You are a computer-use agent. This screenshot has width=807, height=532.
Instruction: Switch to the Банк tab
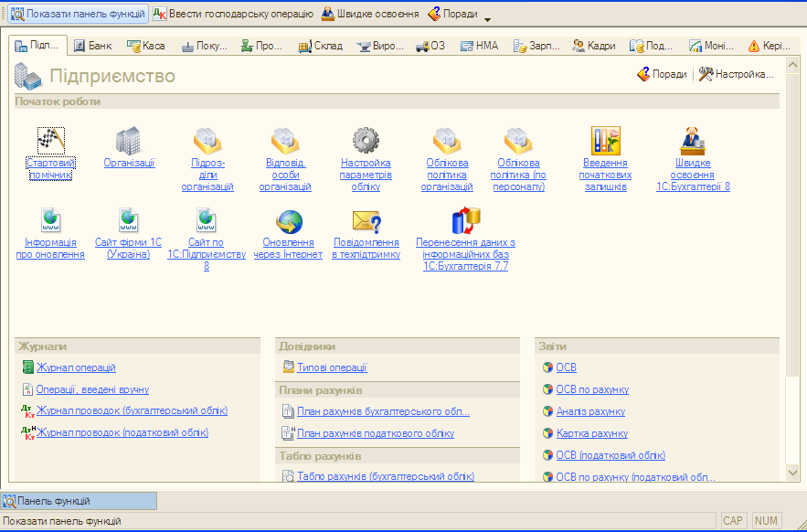[x=92, y=46]
